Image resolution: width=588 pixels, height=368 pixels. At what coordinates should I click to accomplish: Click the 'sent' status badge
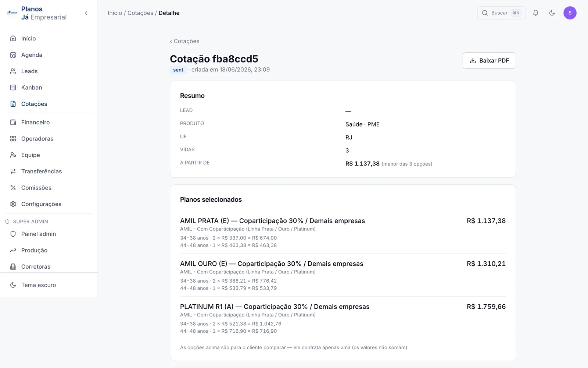tap(178, 70)
